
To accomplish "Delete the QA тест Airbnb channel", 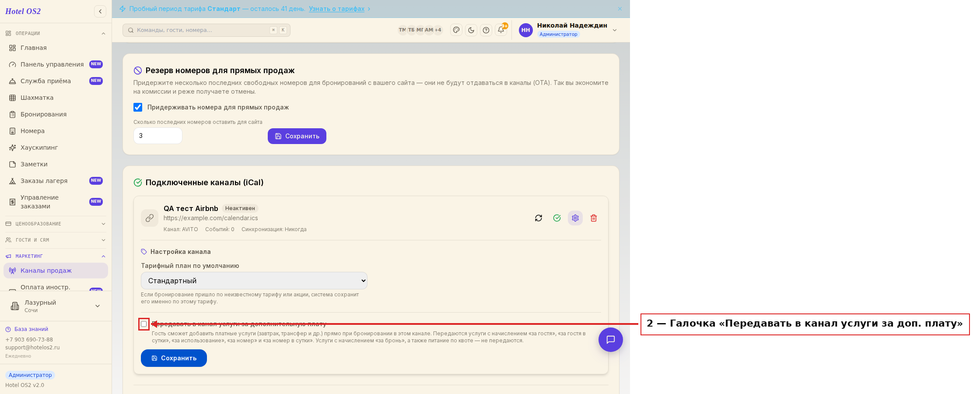I will point(594,218).
